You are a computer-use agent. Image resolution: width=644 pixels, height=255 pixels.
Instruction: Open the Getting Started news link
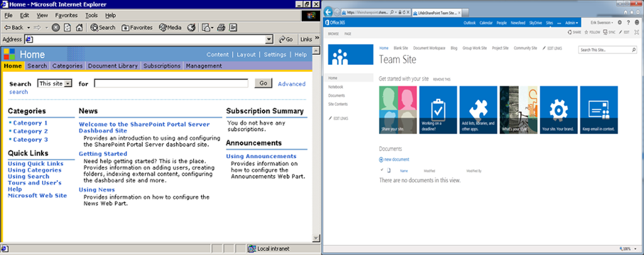[103, 154]
